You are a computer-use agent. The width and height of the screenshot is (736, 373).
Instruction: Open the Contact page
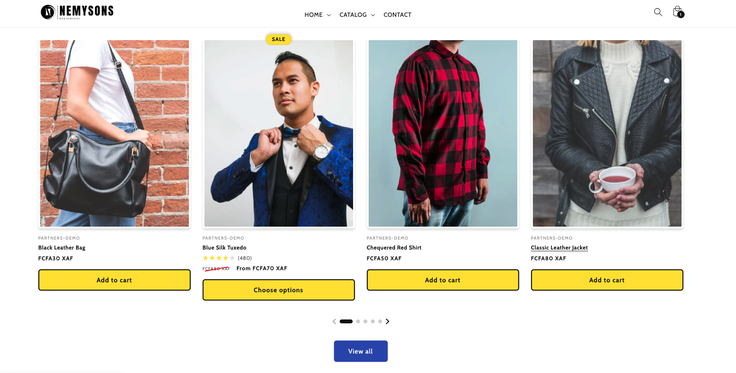397,15
